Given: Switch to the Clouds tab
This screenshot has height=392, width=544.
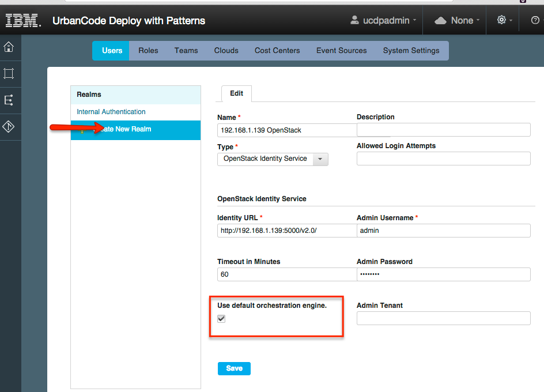Looking at the screenshot, I should coord(226,51).
